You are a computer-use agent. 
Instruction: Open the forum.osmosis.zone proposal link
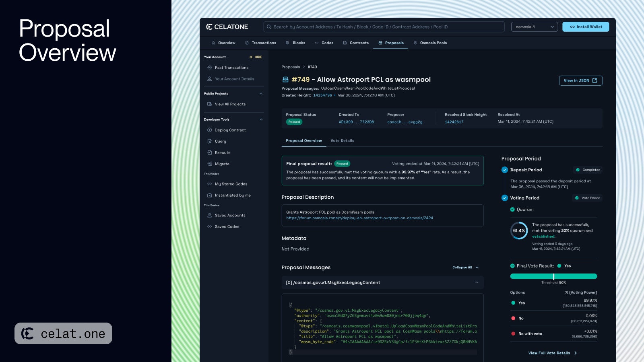(359, 218)
